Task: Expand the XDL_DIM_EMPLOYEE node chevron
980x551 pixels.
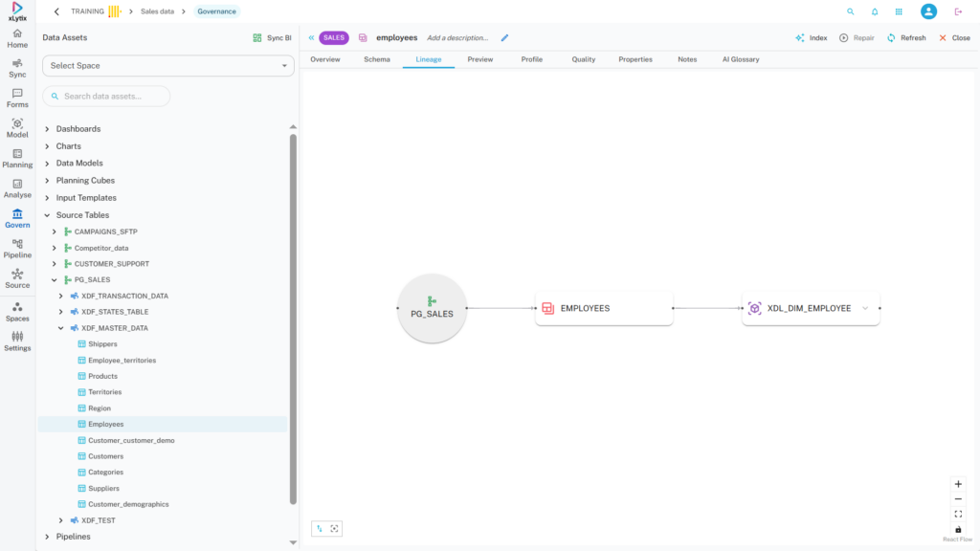Action: [x=865, y=308]
